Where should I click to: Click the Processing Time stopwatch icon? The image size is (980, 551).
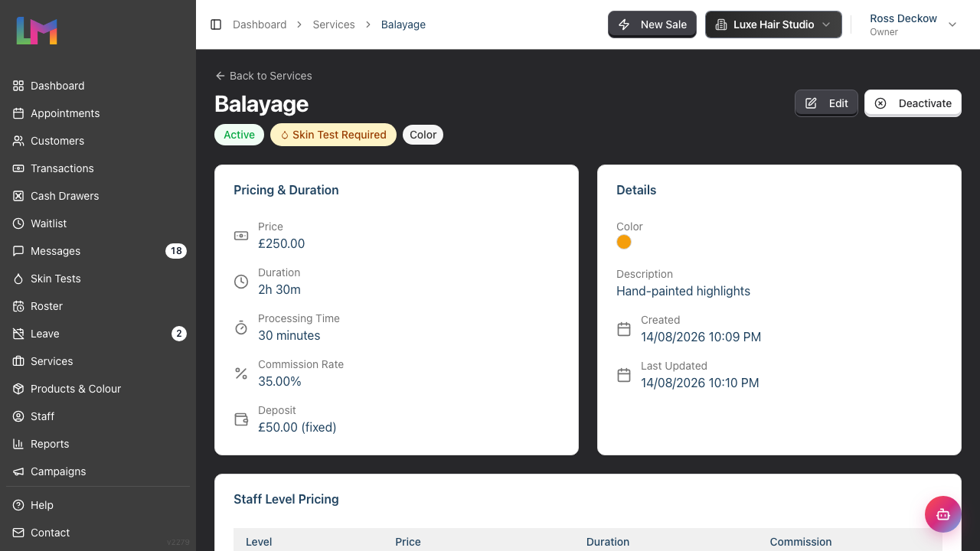tap(241, 328)
